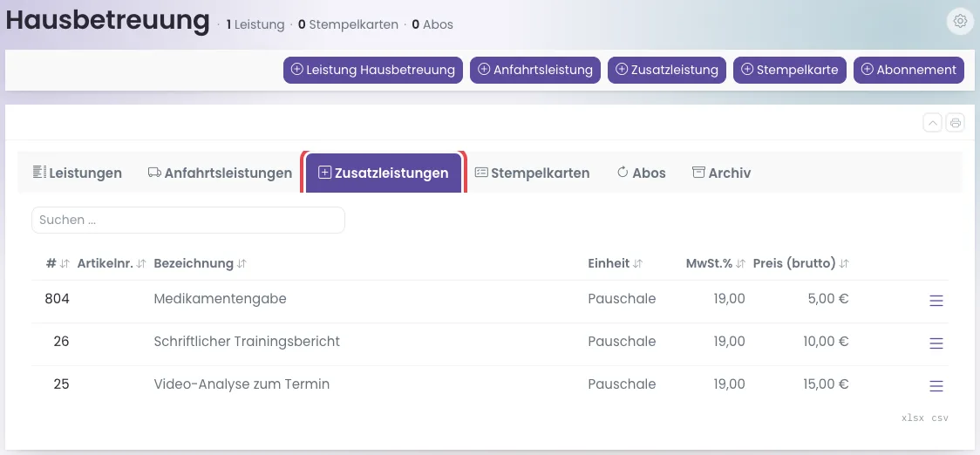Click the '1 Leistung' counter
980x455 pixels.
point(255,25)
